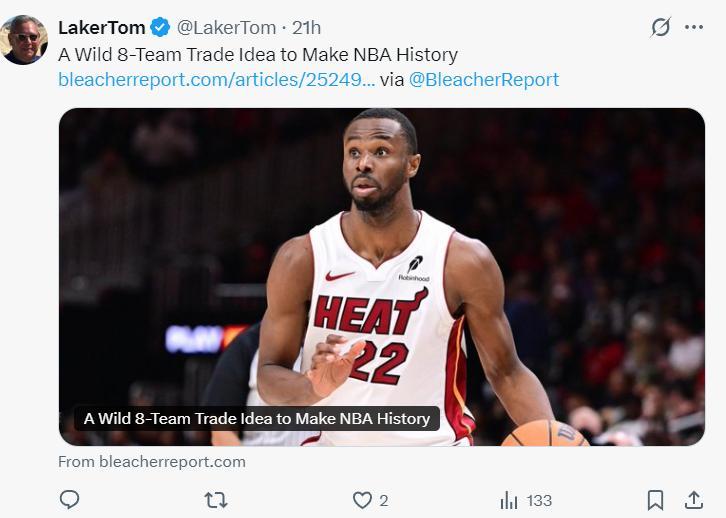Click the 133 views count
Viewport: 726px width, 518px height.
pos(539,500)
